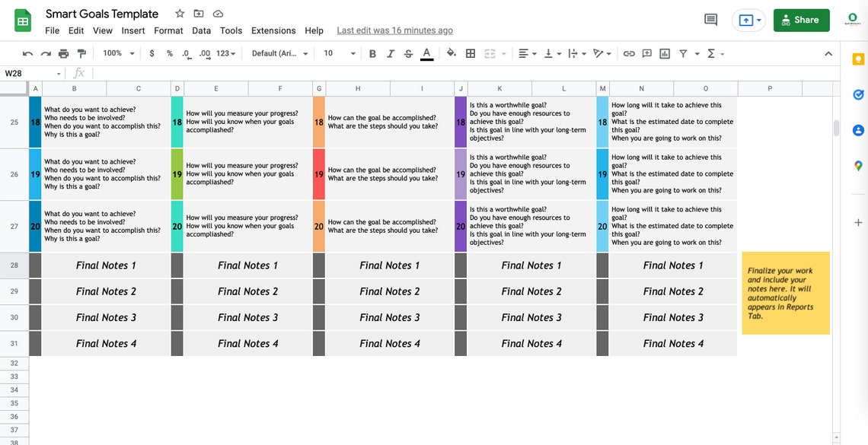
Task: Apply strikethrough formatting
Action: point(407,53)
